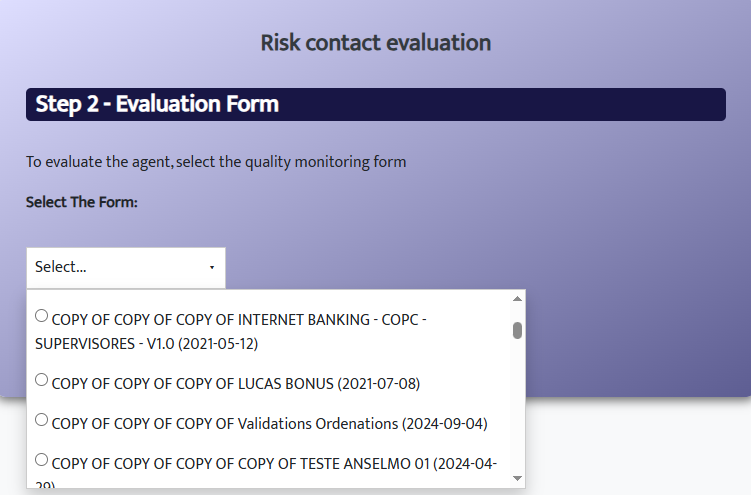Open the Select... form dropdown
Screen dimensions: 751x495
125,267
